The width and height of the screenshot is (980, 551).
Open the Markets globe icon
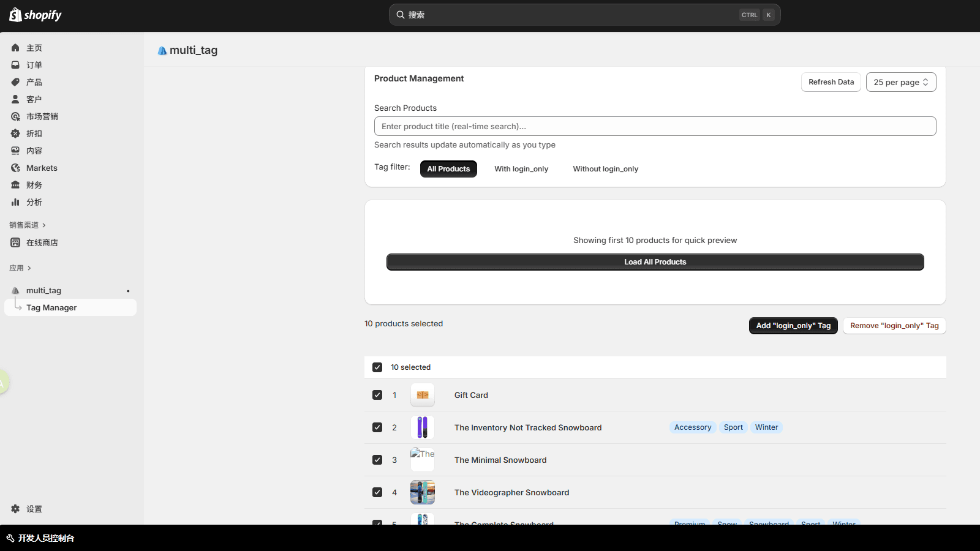click(15, 168)
